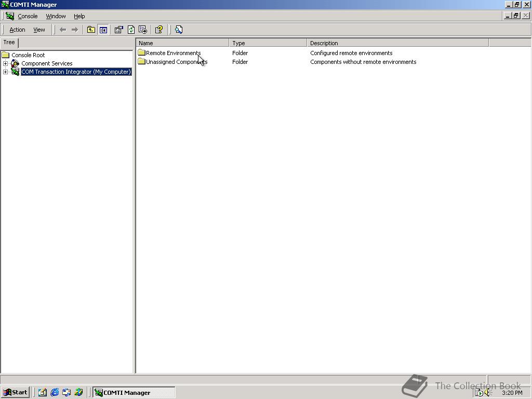Select Console Root in the tree

28,55
